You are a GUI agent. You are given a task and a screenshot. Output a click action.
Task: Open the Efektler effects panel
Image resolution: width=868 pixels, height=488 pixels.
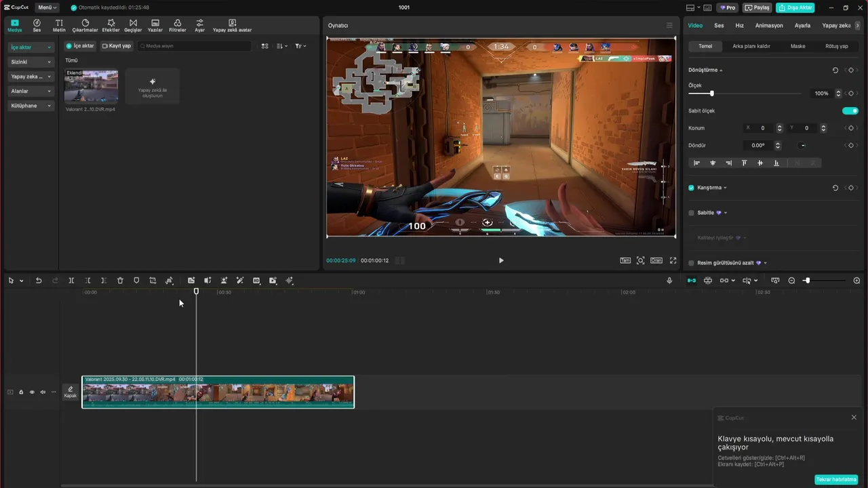tap(111, 26)
